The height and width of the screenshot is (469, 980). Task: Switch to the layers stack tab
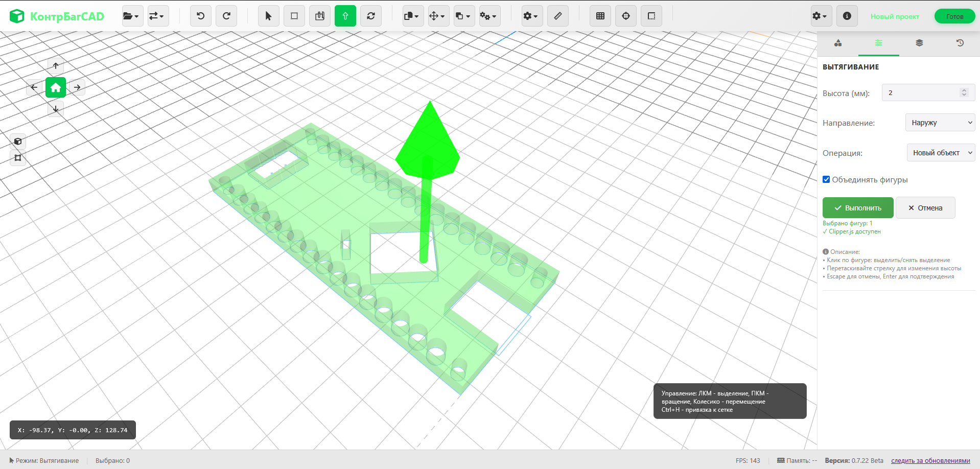pyautogui.click(x=919, y=43)
